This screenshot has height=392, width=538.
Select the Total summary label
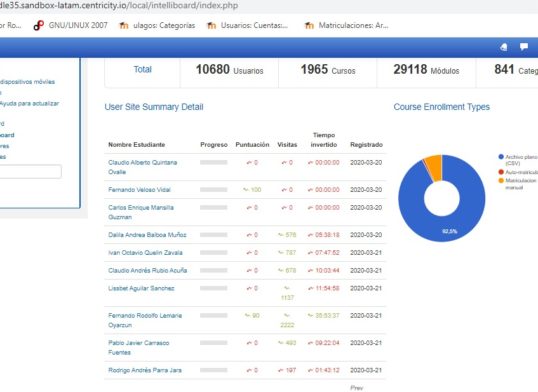[x=142, y=69]
